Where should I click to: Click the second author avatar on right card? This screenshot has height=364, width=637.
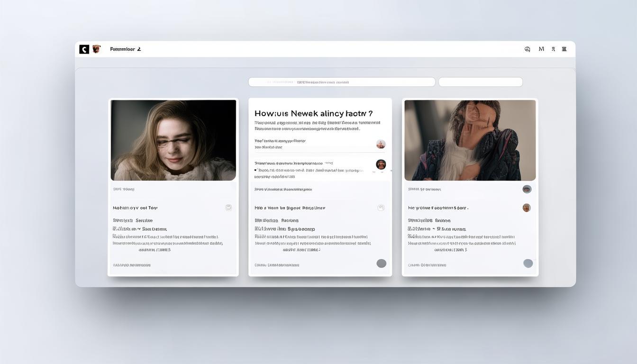coord(527,208)
